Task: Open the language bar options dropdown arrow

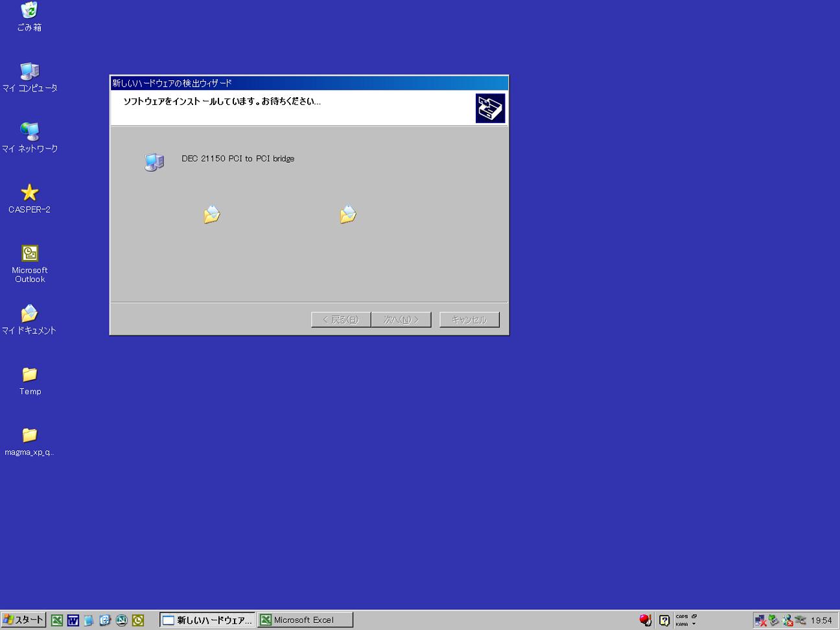Action: point(694,624)
